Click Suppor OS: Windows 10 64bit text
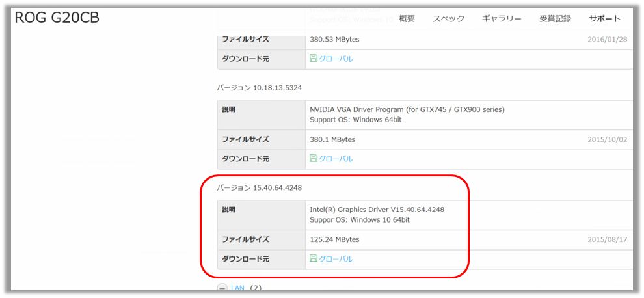This screenshot has width=644, height=298. 360,220
